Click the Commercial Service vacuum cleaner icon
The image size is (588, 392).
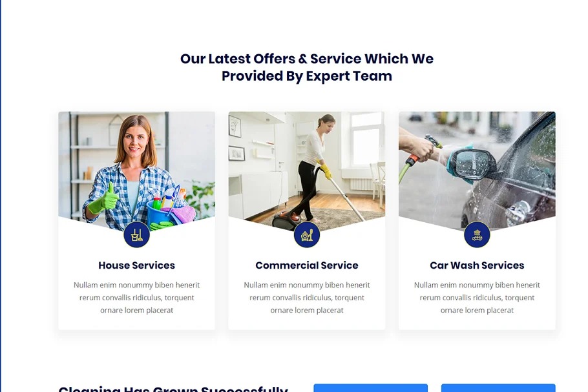tap(307, 234)
